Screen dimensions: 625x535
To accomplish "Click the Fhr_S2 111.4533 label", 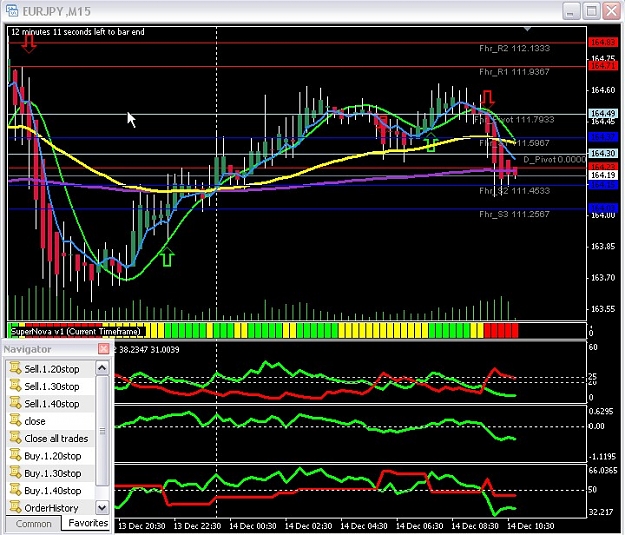I will click(514, 191).
